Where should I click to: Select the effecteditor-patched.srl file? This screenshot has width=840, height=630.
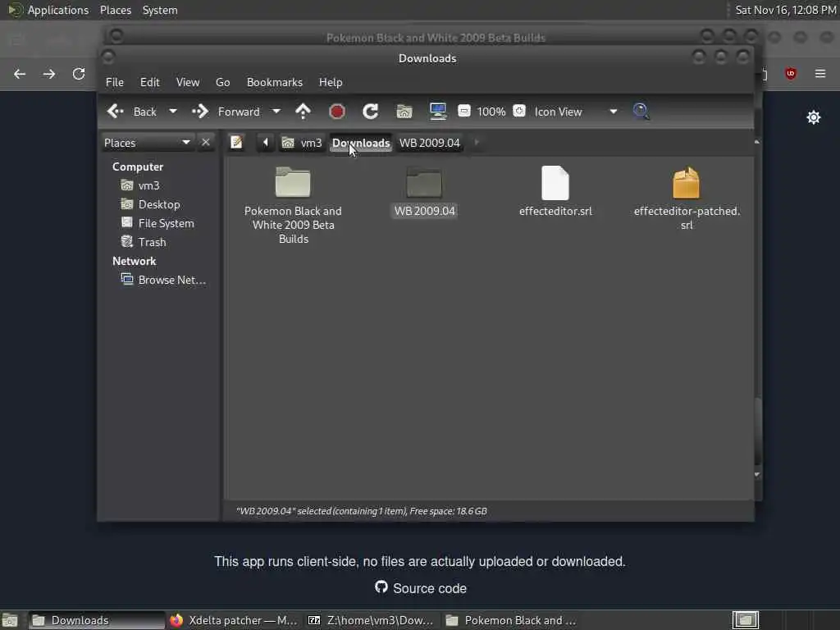687,199
